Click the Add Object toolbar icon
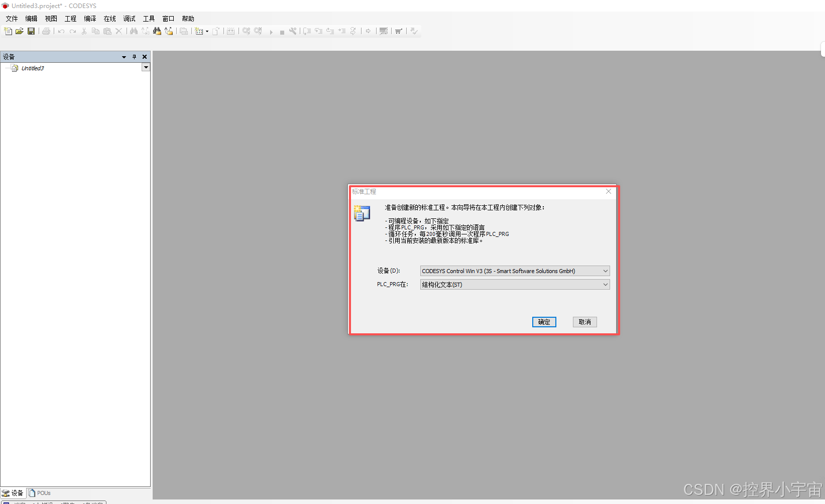 (199, 31)
